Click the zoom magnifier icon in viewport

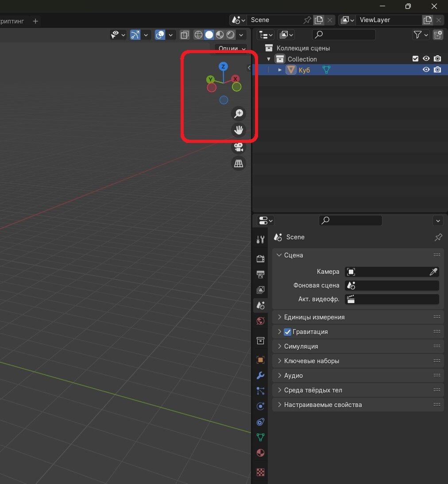pos(239,114)
